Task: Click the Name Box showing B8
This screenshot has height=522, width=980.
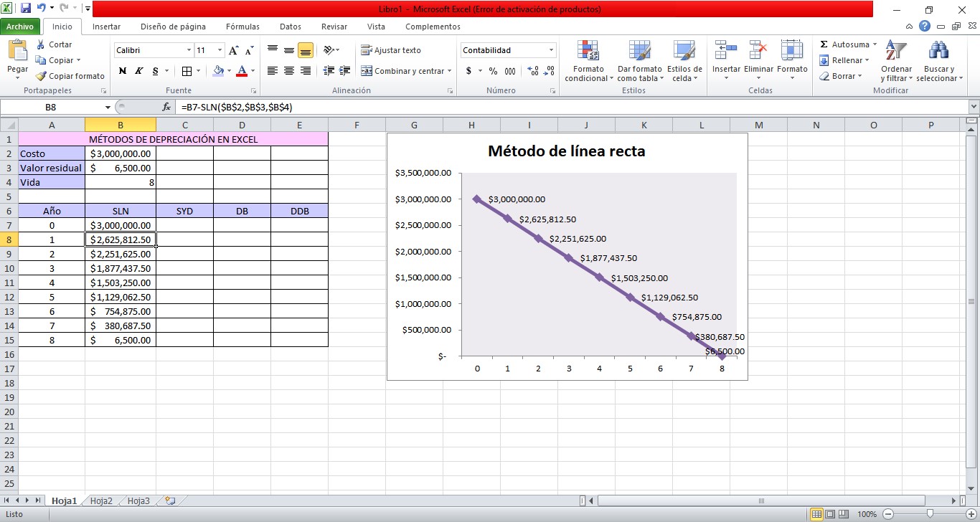Action: coord(50,107)
